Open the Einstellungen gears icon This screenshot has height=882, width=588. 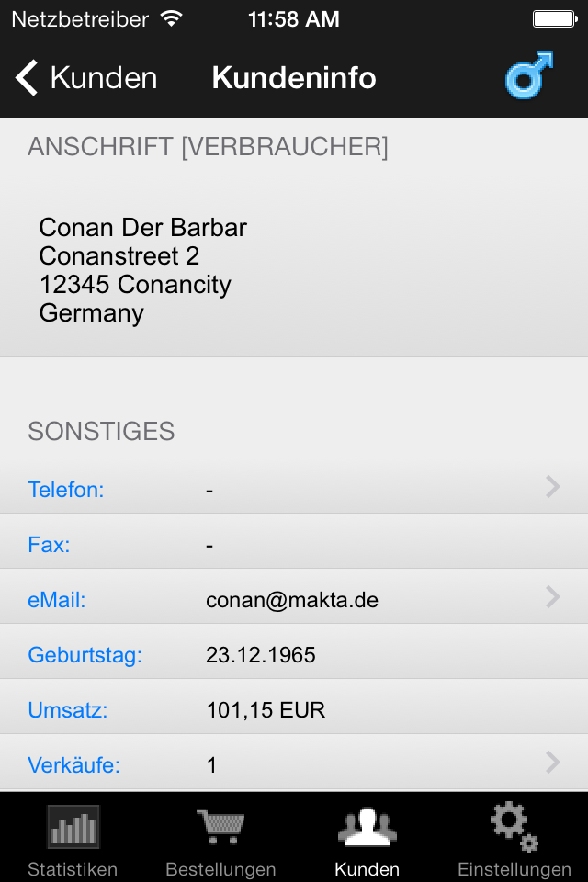point(514,826)
